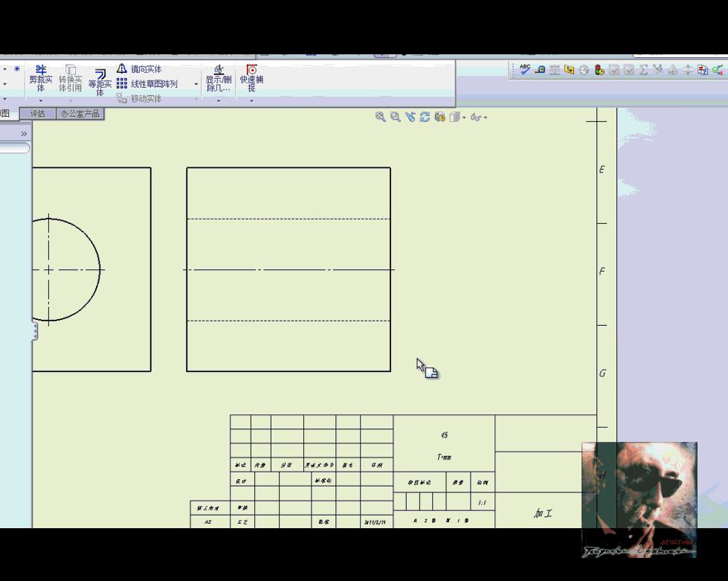
Task: Switch to the 办公室产品 tab
Action: pos(80,114)
